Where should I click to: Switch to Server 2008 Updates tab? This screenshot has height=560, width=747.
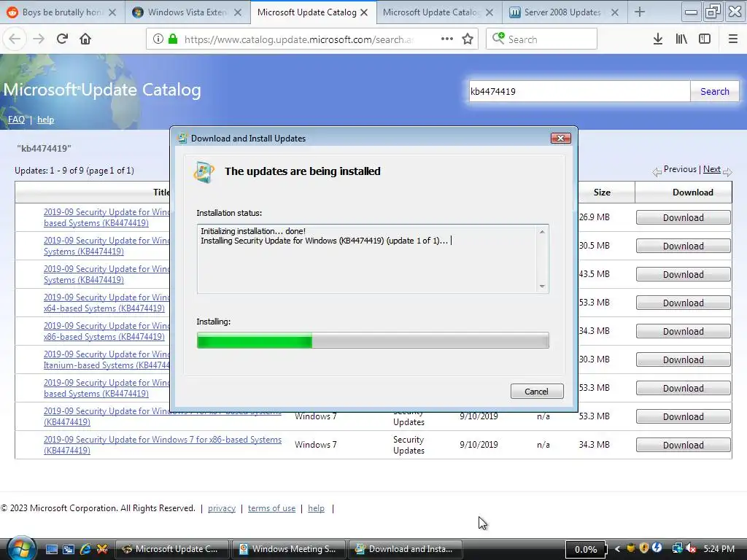[562, 12]
